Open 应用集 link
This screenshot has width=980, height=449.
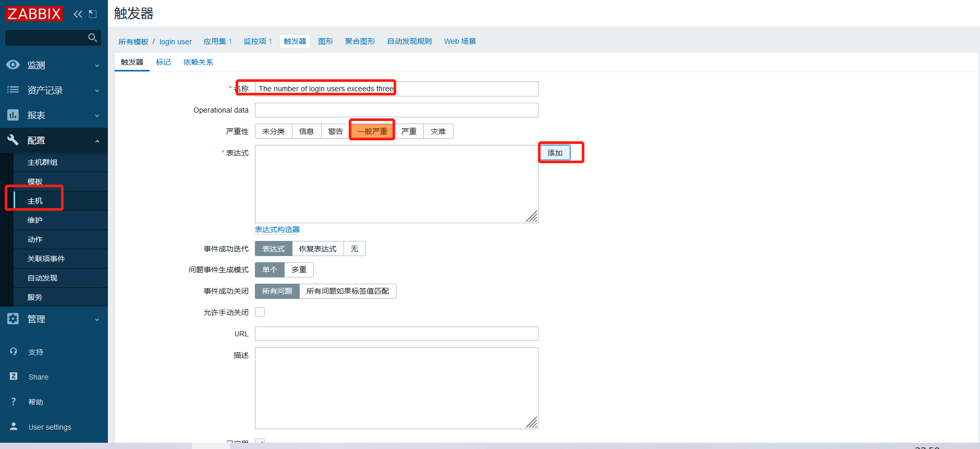(215, 41)
